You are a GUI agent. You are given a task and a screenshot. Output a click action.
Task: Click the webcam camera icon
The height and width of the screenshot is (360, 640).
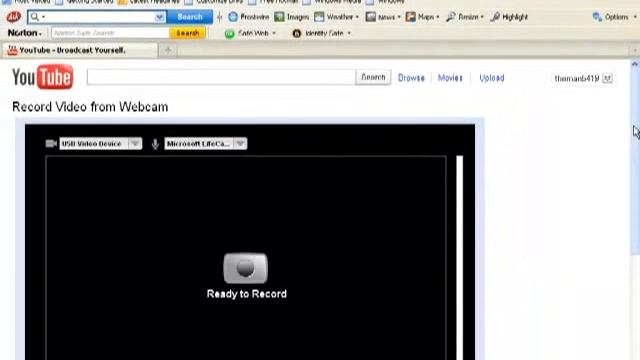point(51,143)
